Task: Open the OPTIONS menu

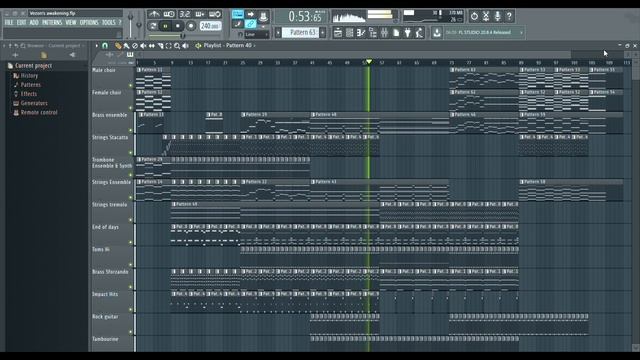Action: (89, 22)
